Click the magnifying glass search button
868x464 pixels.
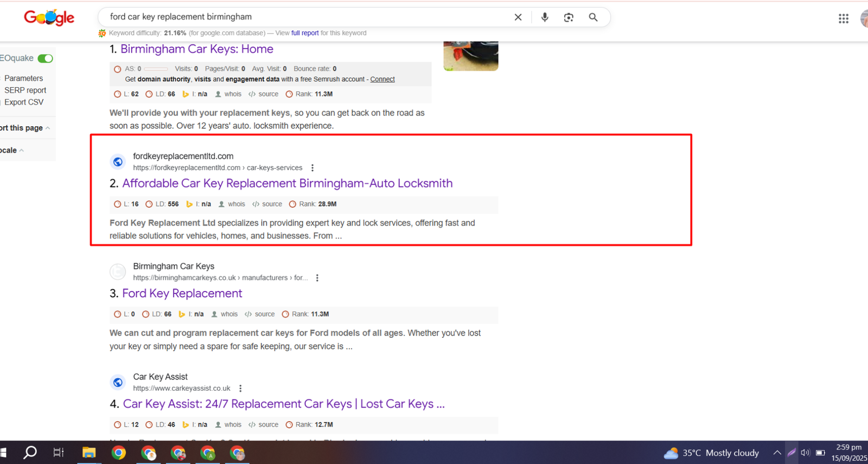point(593,17)
